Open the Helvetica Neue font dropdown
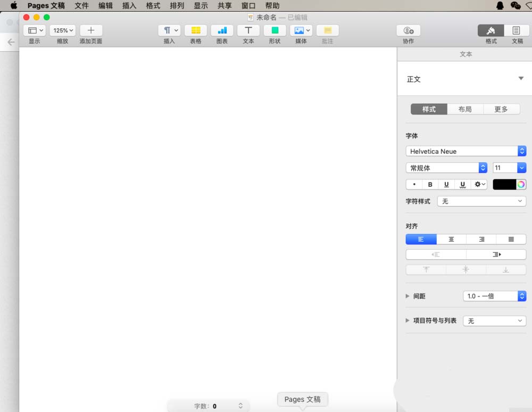Image resolution: width=532 pixels, height=412 pixels. (x=465, y=151)
